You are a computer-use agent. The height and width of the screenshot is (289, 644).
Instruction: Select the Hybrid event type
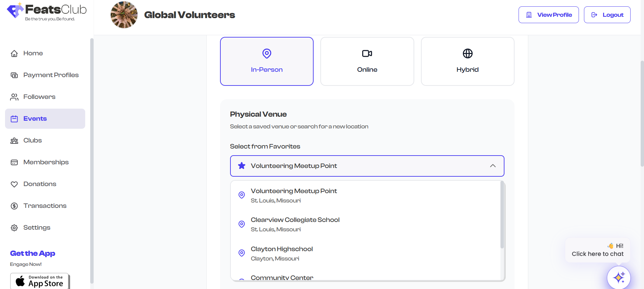pyautogui.click(x=468, y=61)
